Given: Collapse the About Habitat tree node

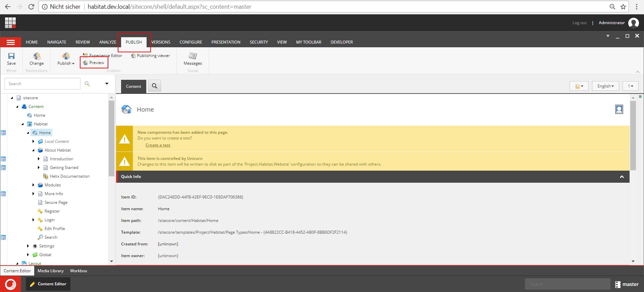Looking at the screenshot, I should (x=33, y=150).
